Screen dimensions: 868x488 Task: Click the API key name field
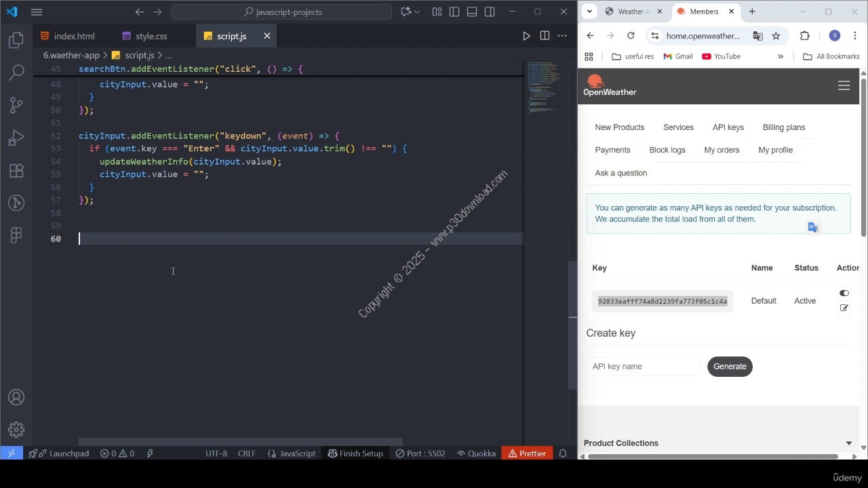coord(642,367)
